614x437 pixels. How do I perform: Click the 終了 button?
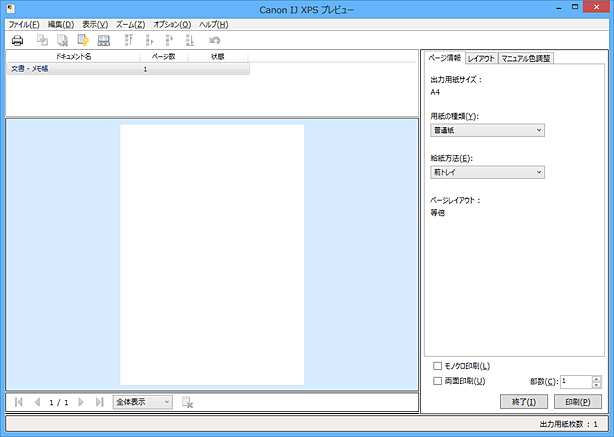[523, 401]
